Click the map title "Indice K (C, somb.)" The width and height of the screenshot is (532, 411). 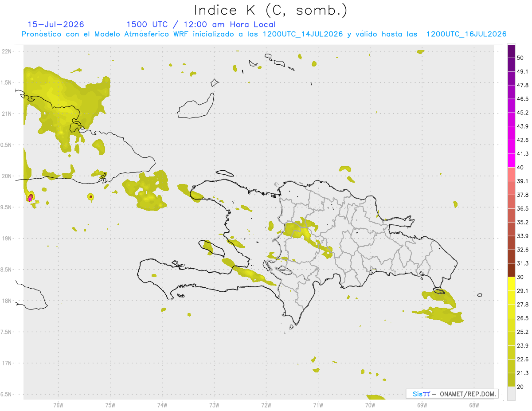(270, 10)
